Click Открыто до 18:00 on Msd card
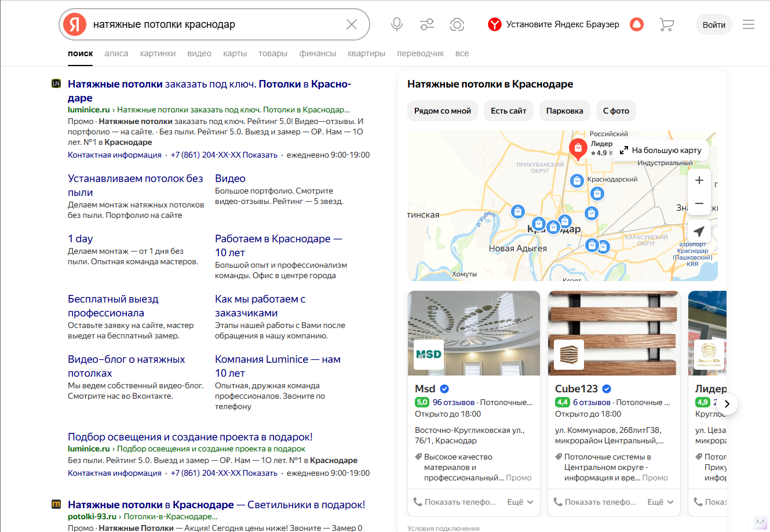Screen dimensions: 770x532 448,414
